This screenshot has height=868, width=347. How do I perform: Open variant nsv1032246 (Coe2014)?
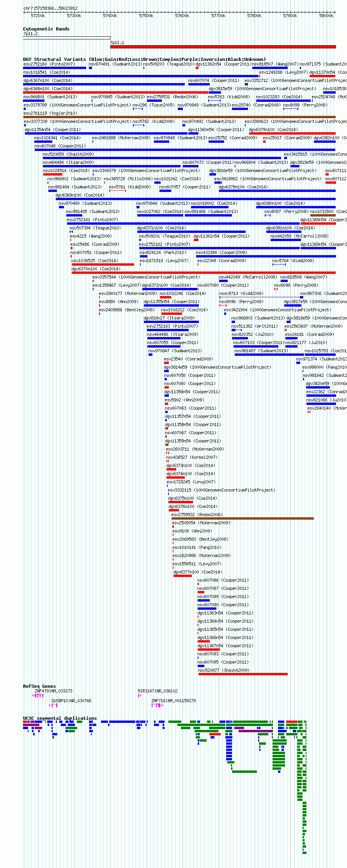tap(183, 293)
